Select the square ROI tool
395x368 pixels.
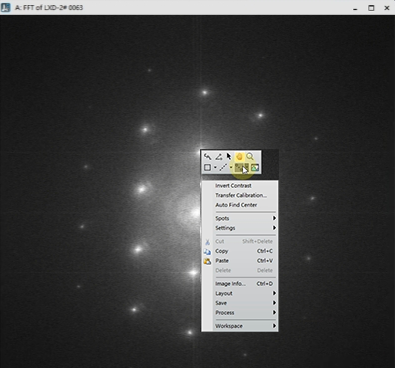[207, 167]
